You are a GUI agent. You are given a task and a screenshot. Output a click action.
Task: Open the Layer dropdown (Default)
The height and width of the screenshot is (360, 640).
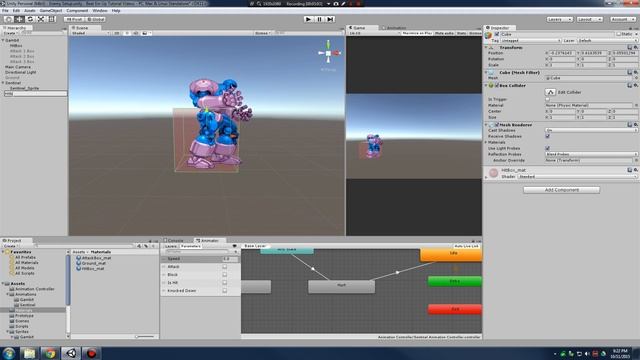[607, 41]
